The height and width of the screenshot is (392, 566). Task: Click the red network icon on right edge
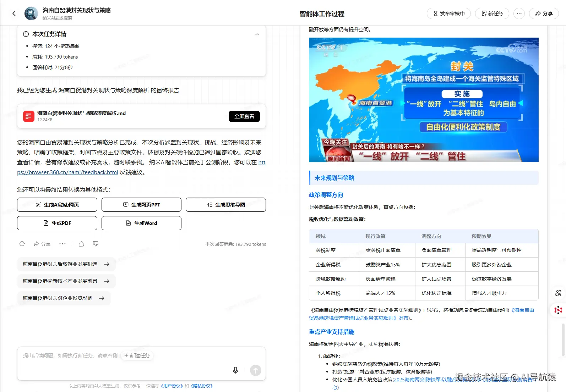click(x=558, y=310)
